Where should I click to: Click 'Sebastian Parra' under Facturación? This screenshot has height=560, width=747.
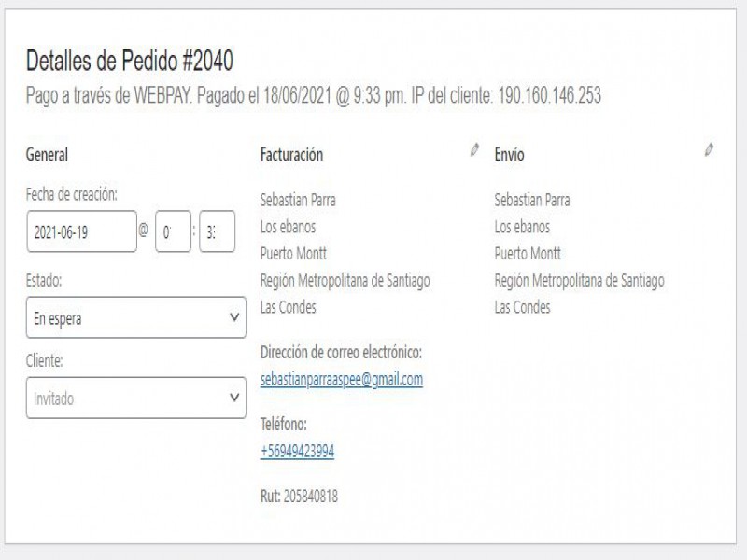298,200
